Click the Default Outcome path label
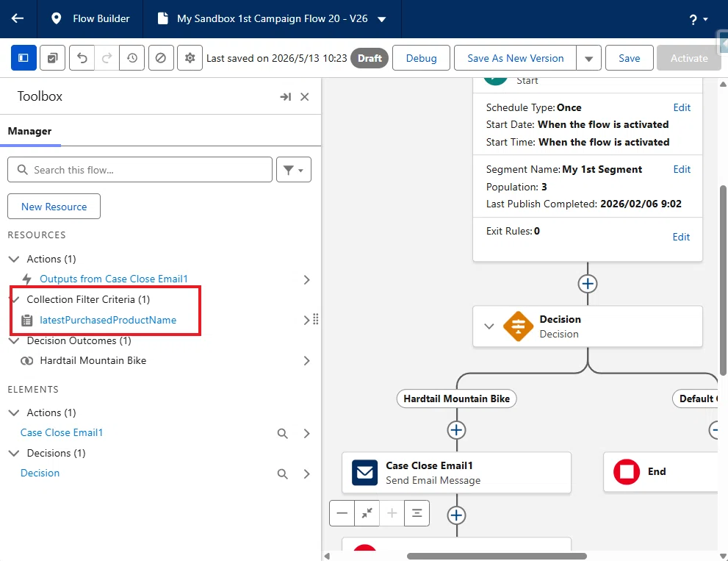Viewport: 728px width, 561px height. point(695,399)
